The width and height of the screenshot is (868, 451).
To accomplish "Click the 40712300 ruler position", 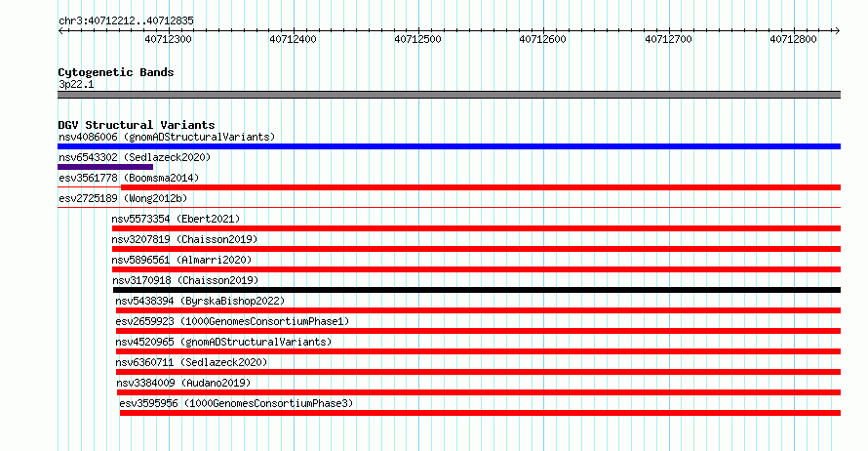I will coord(169,39).
